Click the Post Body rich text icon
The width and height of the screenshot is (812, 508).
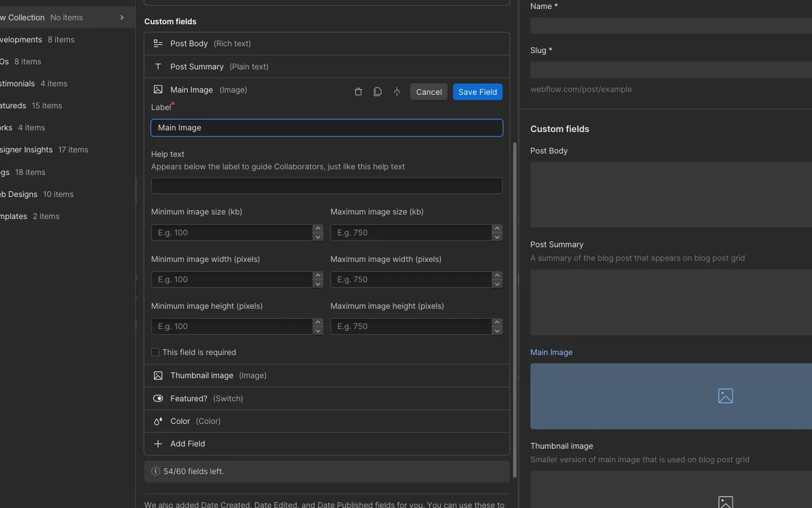(x=158, y=43)
